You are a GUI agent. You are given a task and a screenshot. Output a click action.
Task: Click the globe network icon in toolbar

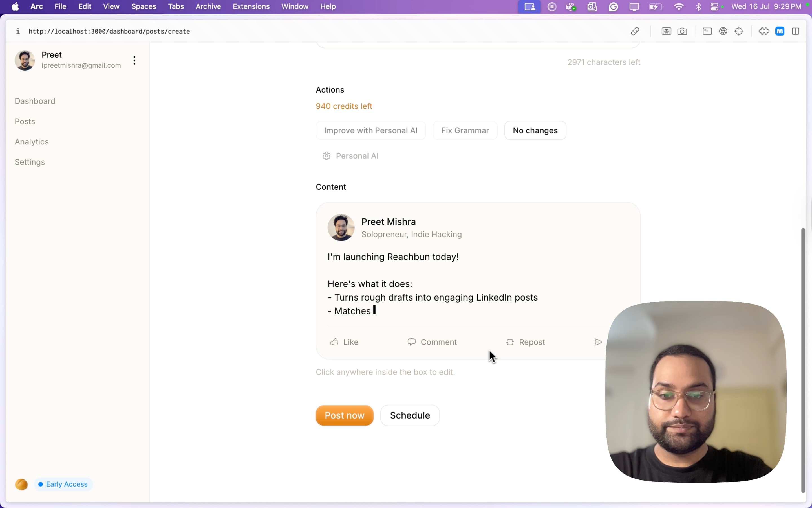click(x=723, y=31)
